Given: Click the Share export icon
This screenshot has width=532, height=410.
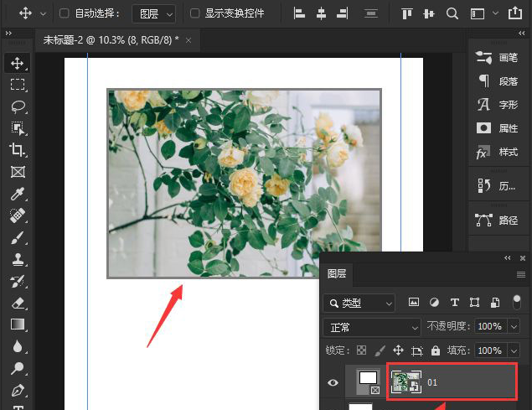Looking at the screenshot, I should point(515,13).
